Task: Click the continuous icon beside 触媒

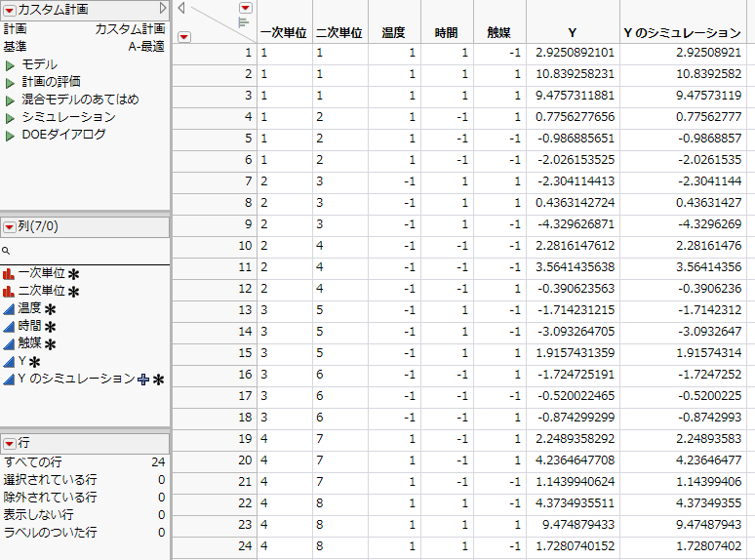Action: [8, 343]
